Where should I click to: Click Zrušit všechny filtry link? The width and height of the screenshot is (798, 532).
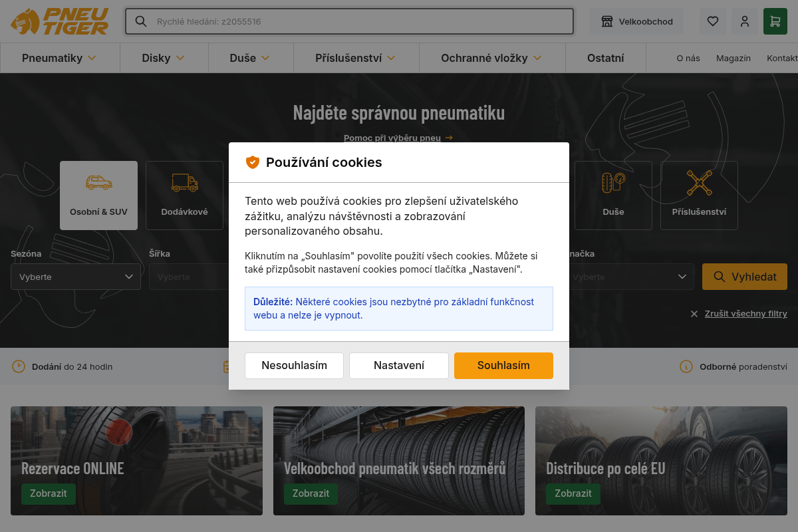click(746, 314)
